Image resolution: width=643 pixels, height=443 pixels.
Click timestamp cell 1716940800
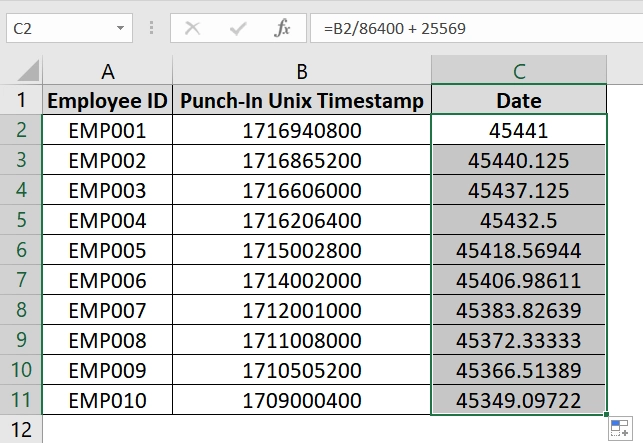[x=302, y=130]
